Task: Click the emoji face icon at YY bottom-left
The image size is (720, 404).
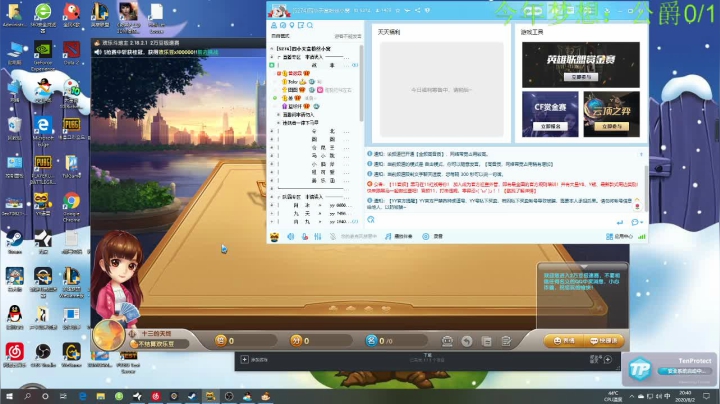Action: coord(274,236)
